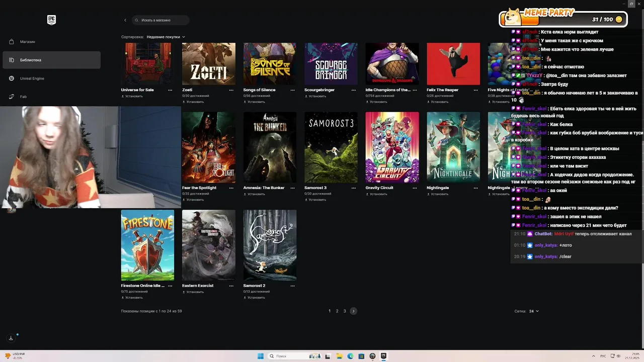Open Amnesia: The Bunker options menu
Image resolution: width=644 pixels, height=362 pixels.
tap(292, 188)
